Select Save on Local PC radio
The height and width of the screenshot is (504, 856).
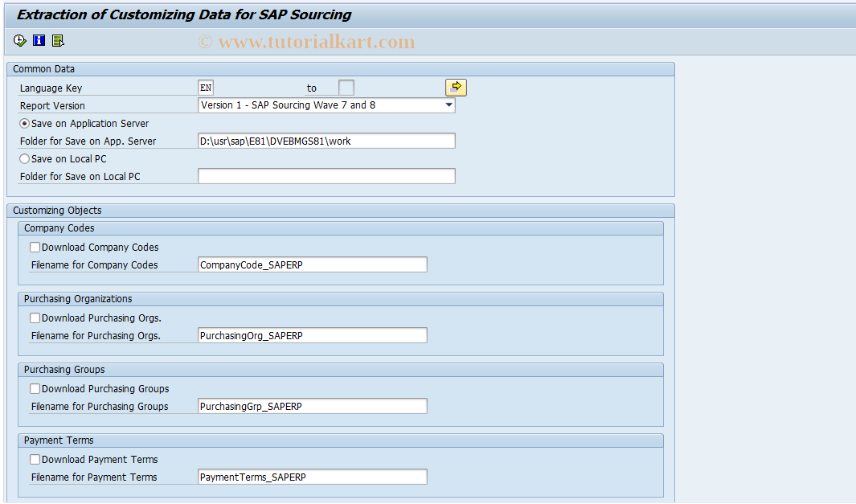25,159
